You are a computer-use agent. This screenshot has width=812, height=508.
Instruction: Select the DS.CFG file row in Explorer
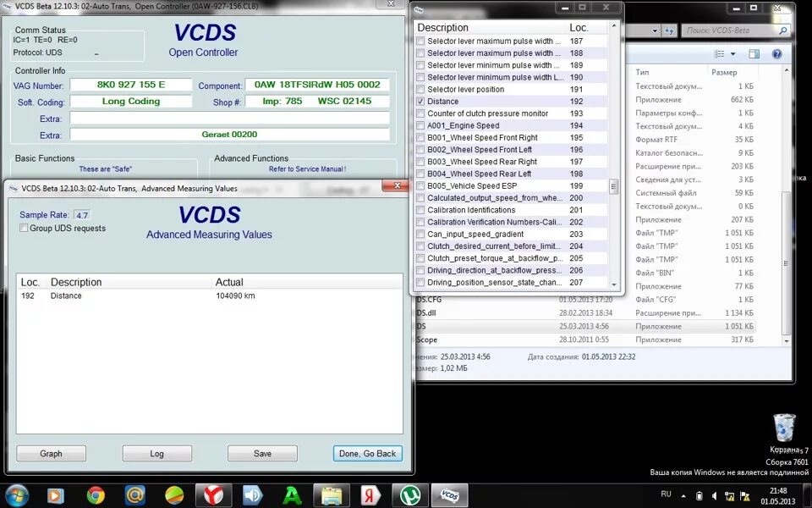click(x=585, y=300)
